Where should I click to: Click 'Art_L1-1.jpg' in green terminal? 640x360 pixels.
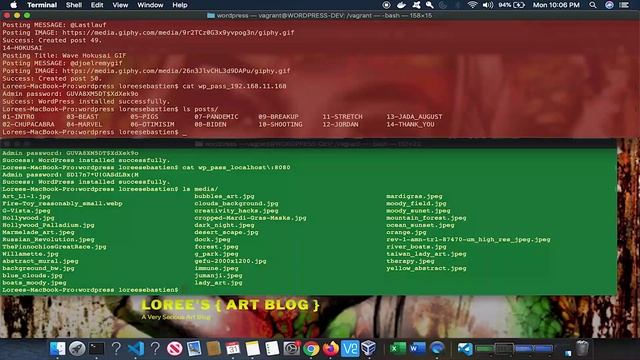[x=26, y=196]
